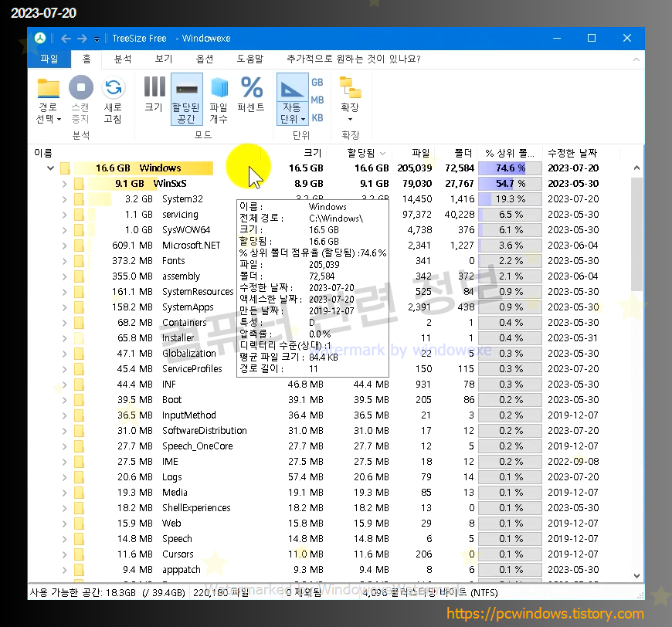The width and height of the screenshot is (672, 627).
Task: Sort by the 할당됨 allocated column header
Action: pyautogui.click(x=361, y=153)
